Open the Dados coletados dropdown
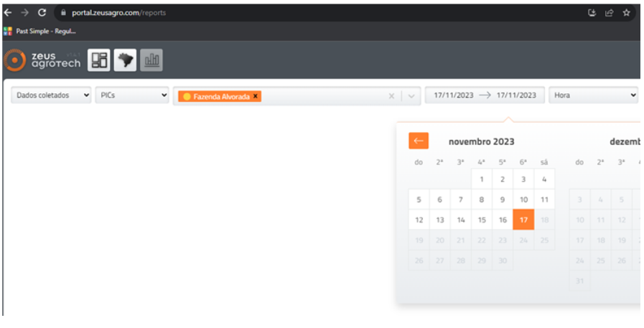 52,95
